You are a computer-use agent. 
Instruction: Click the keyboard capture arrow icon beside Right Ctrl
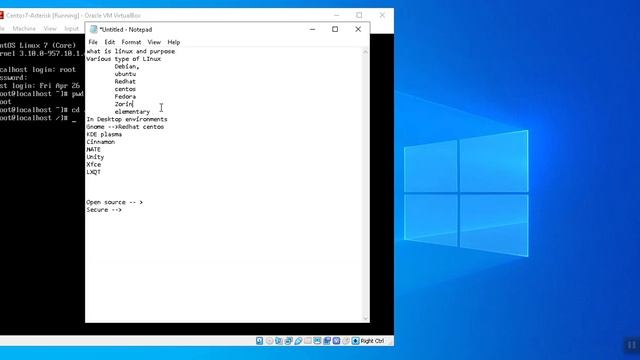pos(356,341)
